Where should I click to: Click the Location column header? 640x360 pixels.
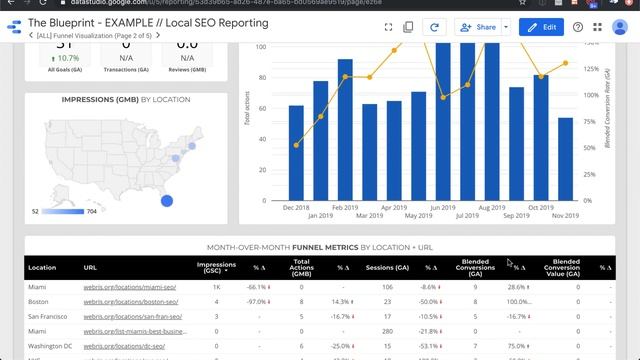pyautogui.click(x=42, y=268)
